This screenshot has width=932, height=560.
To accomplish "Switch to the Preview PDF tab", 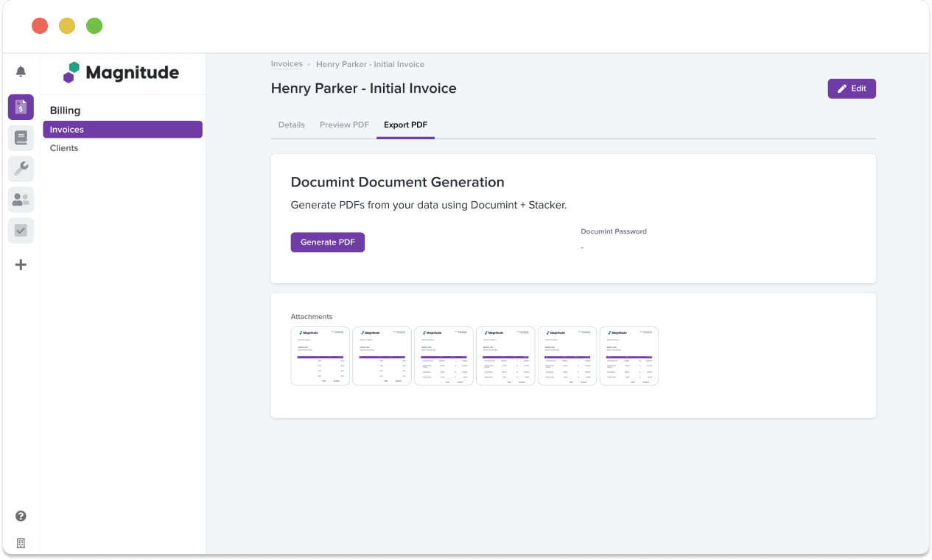I will (344, 125).
